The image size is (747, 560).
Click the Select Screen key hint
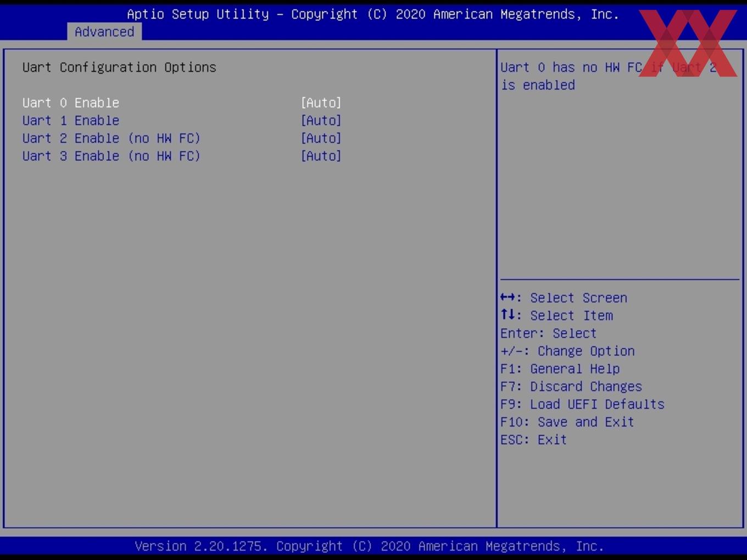[564, 298]
